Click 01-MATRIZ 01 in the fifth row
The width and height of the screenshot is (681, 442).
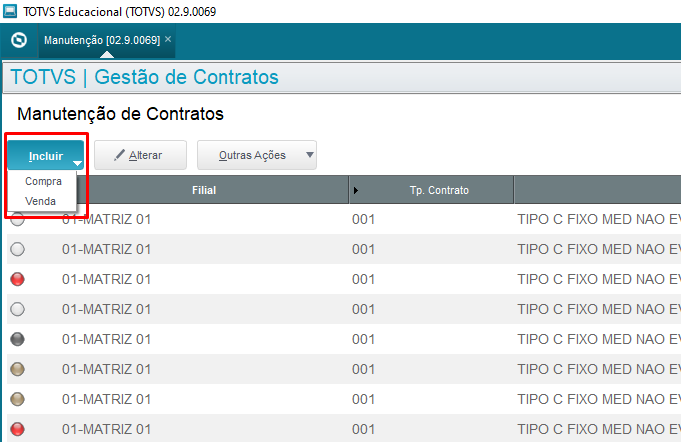[x=106, y=339]
